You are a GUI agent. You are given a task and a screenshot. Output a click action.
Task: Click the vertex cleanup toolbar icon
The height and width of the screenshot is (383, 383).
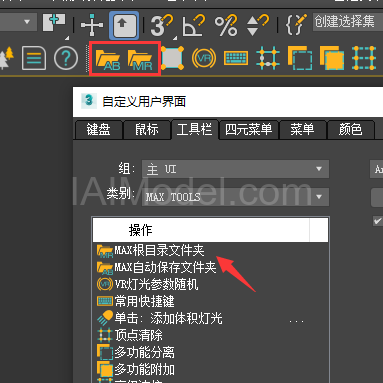[268, 58]
